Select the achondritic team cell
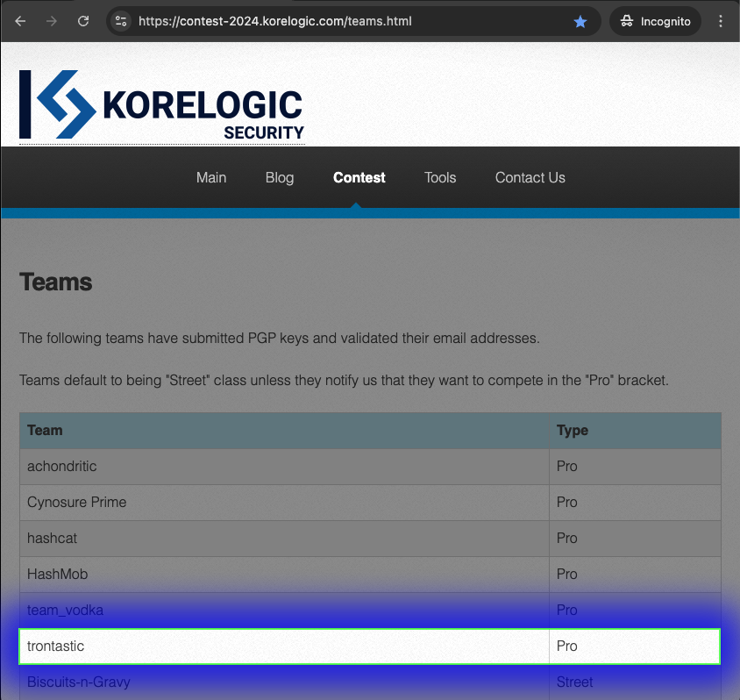This screenshot has width=740, height=700. coord(284,467)
